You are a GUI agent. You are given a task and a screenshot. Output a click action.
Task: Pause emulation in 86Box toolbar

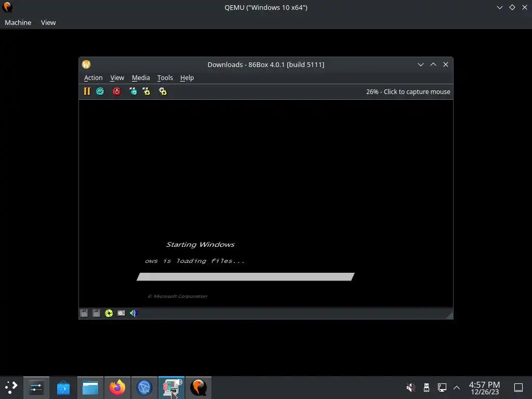pos(87,91)
